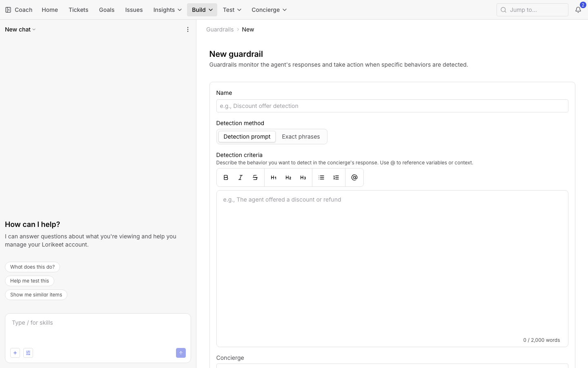Open the Build dropdown menu
Viewport: 588px width, 368px height.
click(x=202, y=10)
